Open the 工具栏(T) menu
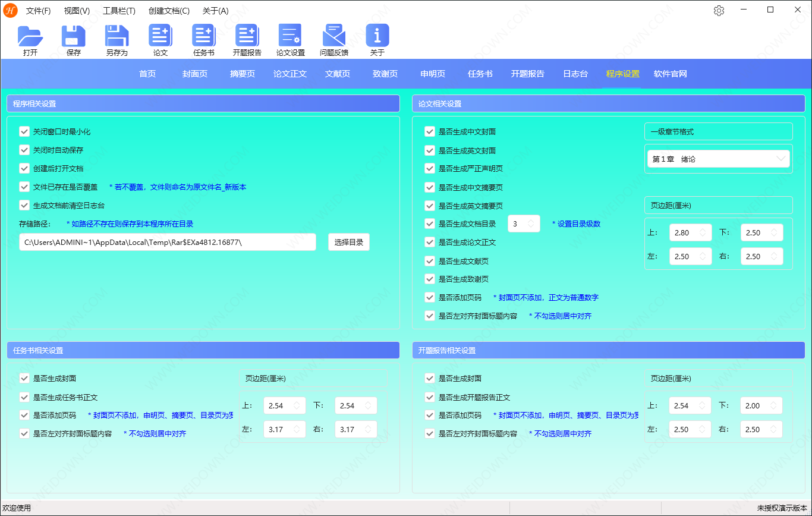The image size is (812, 516). tap(119, 11)
